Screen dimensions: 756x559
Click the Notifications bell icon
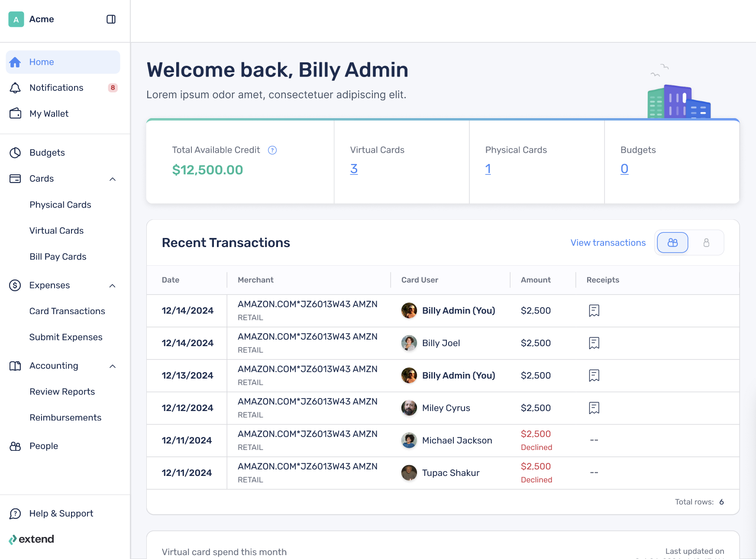click(x=15, y=88)
